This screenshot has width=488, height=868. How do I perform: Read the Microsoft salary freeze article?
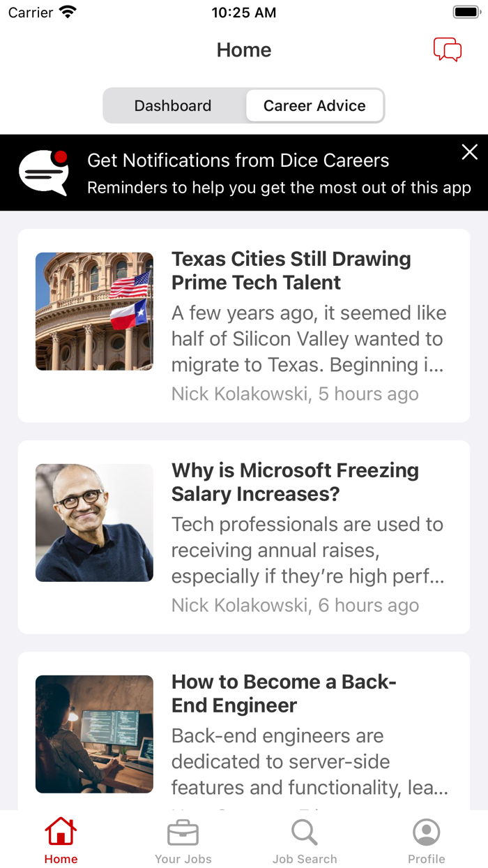point(294,482)
